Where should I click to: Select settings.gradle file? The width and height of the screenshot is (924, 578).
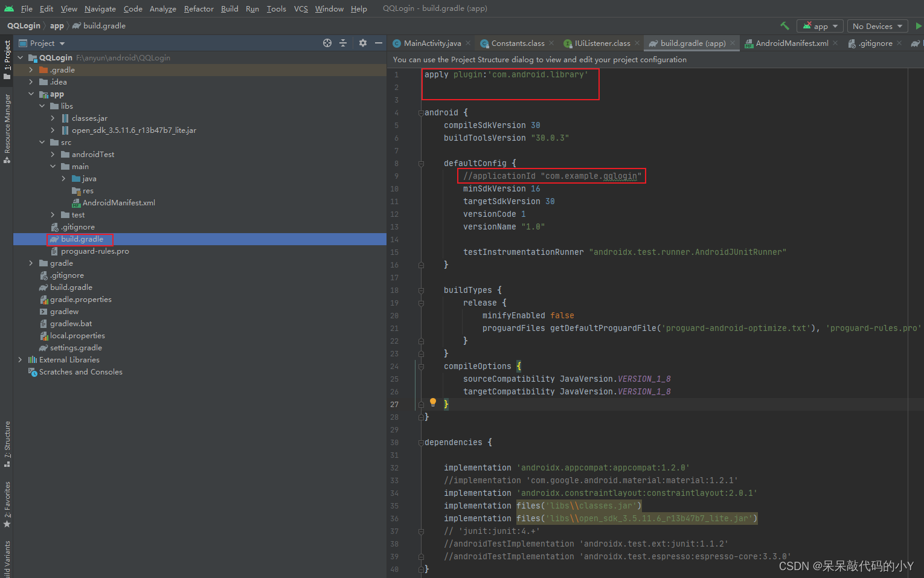pyautogui.click(x=75, y=348)
